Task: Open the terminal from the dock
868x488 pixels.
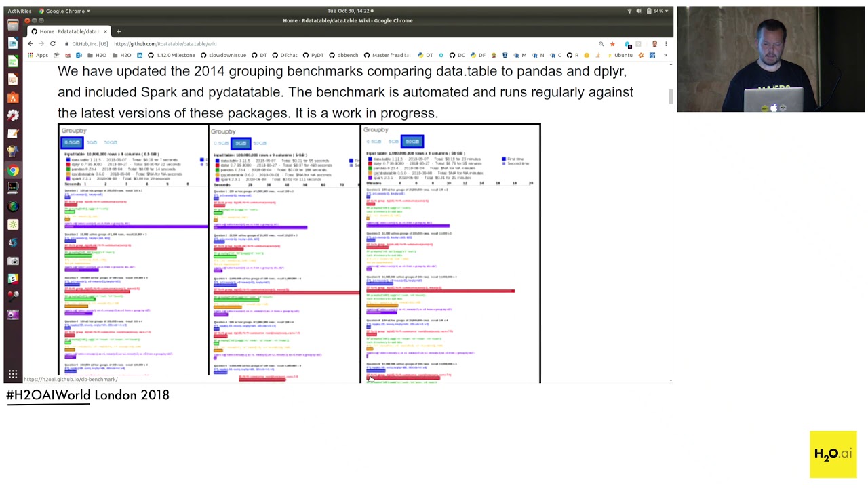Action: 13,188
